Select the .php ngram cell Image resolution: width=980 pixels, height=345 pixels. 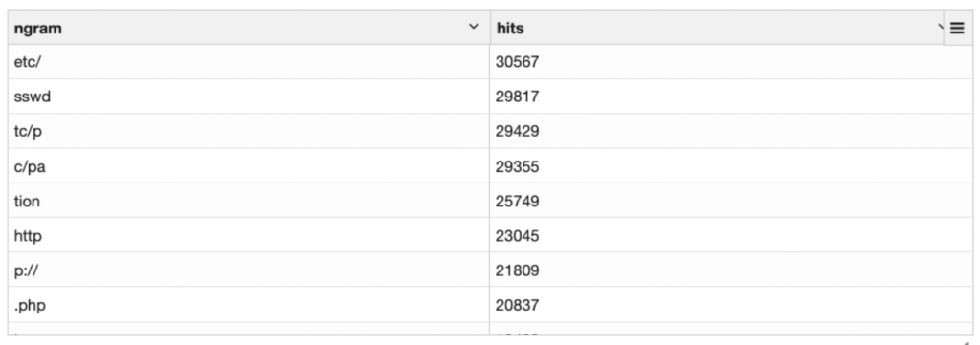tap(249, 305)
